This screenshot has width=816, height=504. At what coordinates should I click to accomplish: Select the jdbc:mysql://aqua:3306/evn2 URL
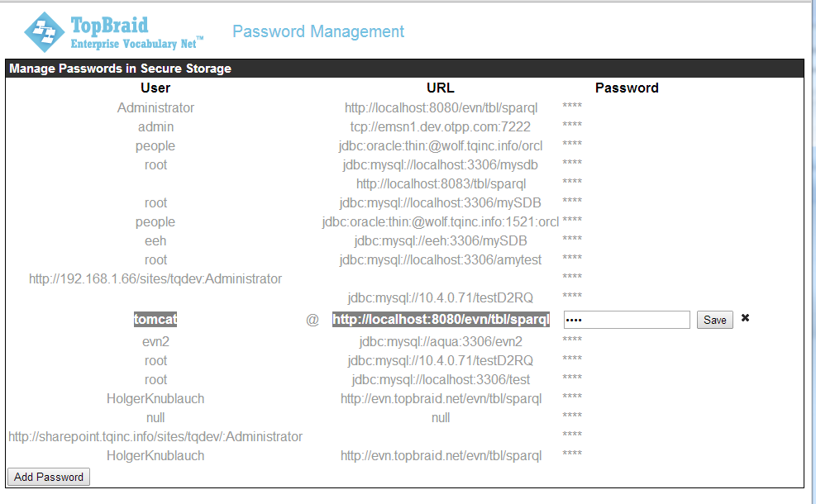click(x=441, y=341)
